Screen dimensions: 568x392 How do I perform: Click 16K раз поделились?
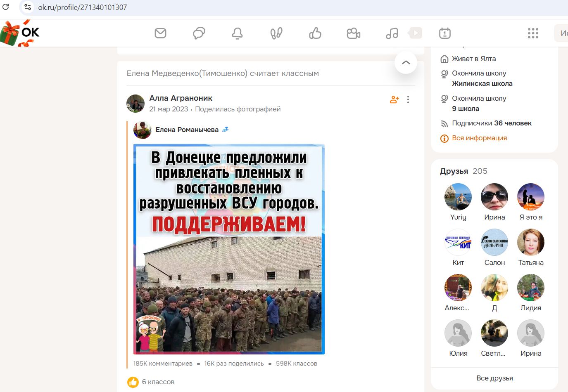234,364
